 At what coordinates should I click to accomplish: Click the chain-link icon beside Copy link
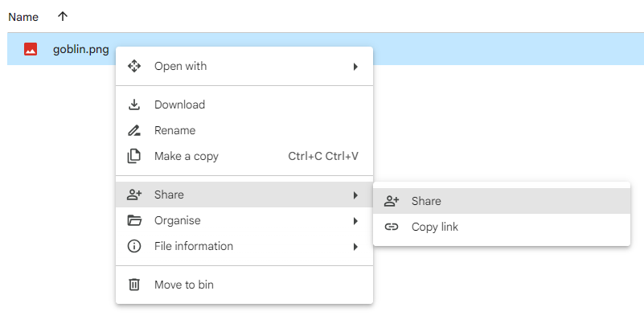point(392,227)
